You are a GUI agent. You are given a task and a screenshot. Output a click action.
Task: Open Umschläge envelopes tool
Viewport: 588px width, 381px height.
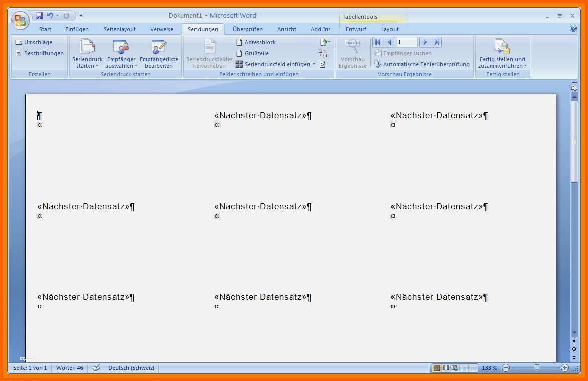tap(34, 42)
